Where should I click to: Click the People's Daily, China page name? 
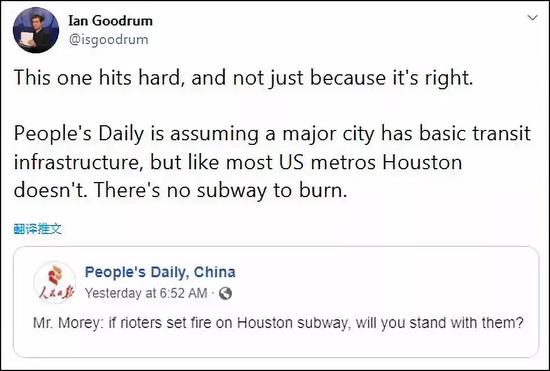point(160,272)
